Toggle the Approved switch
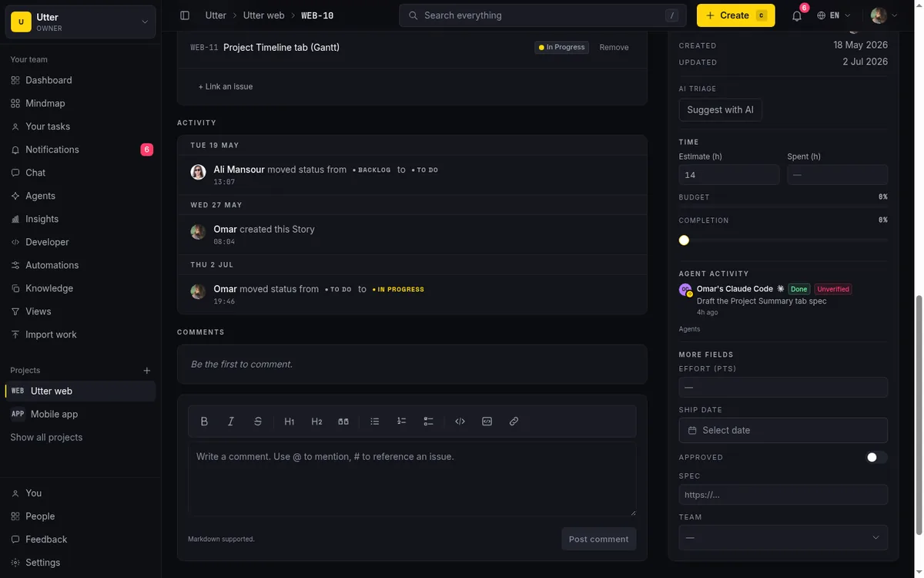 tap(876, 457)
